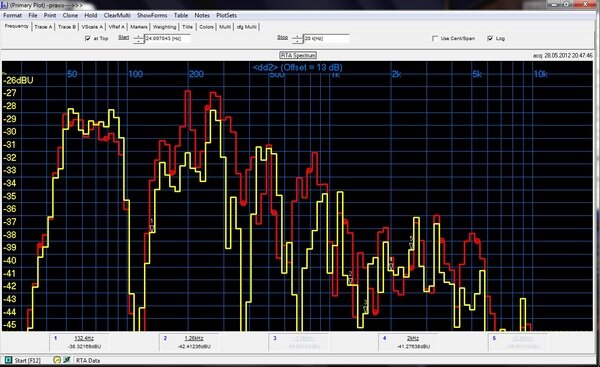Open the Format menu
The width and height of the screenshot is (600, 367).
click(12, 15)
